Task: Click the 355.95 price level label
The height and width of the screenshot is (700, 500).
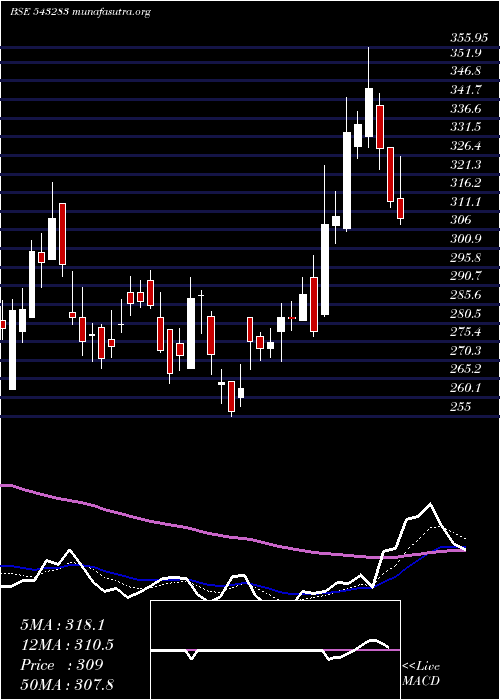Action: pyautogui.click(x=469, y=38)
